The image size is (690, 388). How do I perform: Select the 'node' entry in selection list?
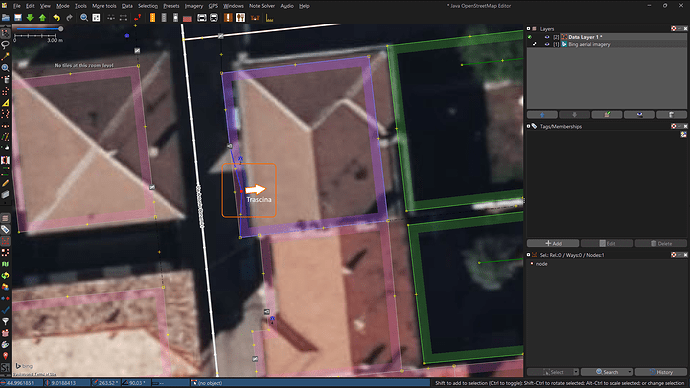[x=542, y=264]
